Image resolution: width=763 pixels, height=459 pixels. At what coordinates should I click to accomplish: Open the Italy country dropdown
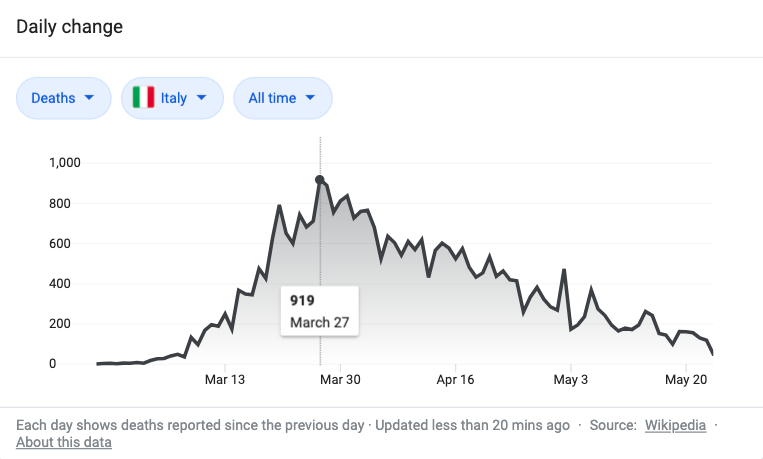point(172,98)
